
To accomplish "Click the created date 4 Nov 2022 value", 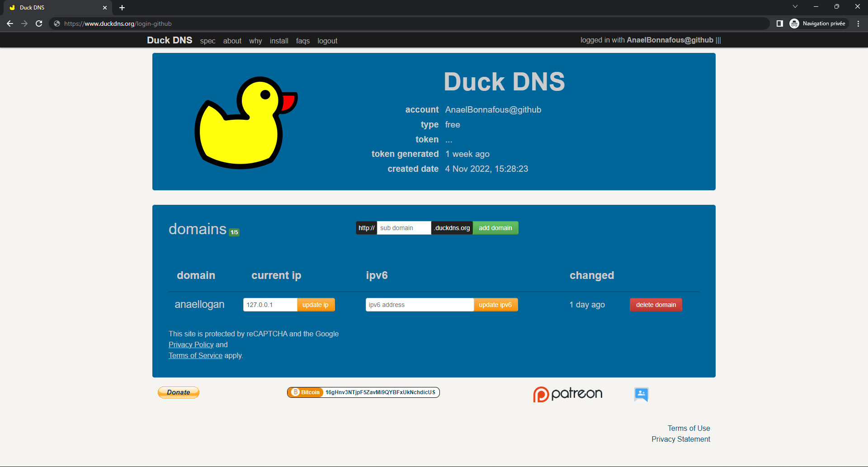I will click(x=486, y=169).
